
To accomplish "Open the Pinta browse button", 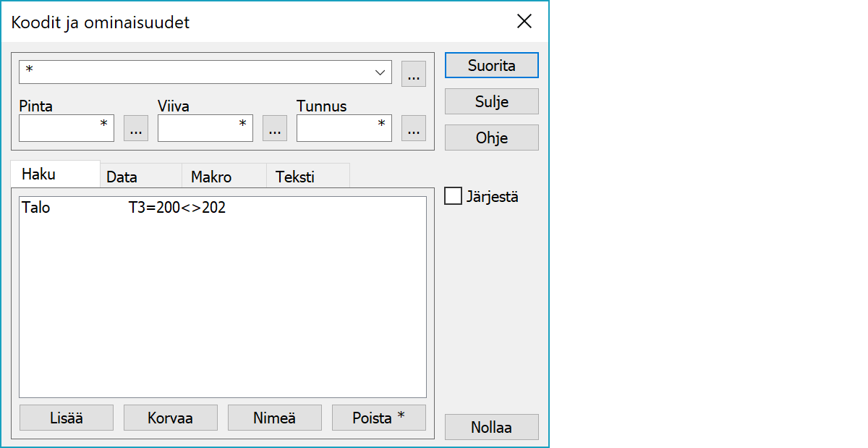I will click(x=136, y=128).
